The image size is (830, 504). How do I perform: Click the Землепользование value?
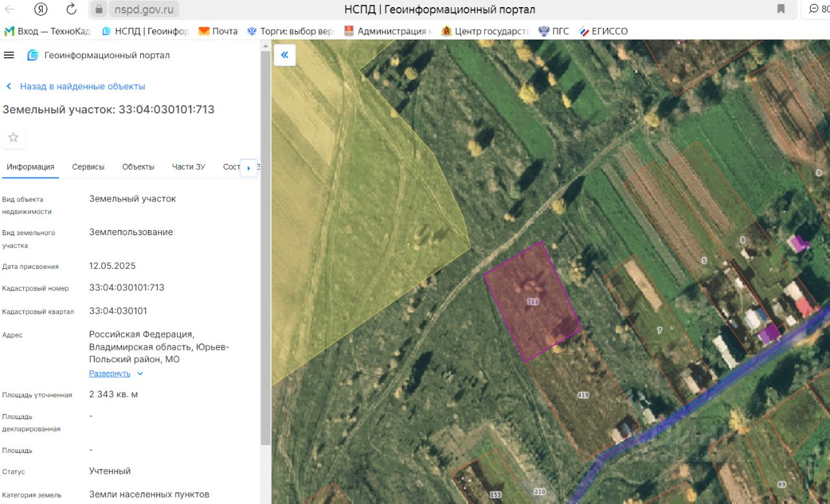pyautogui.click(x=131, y=232)
